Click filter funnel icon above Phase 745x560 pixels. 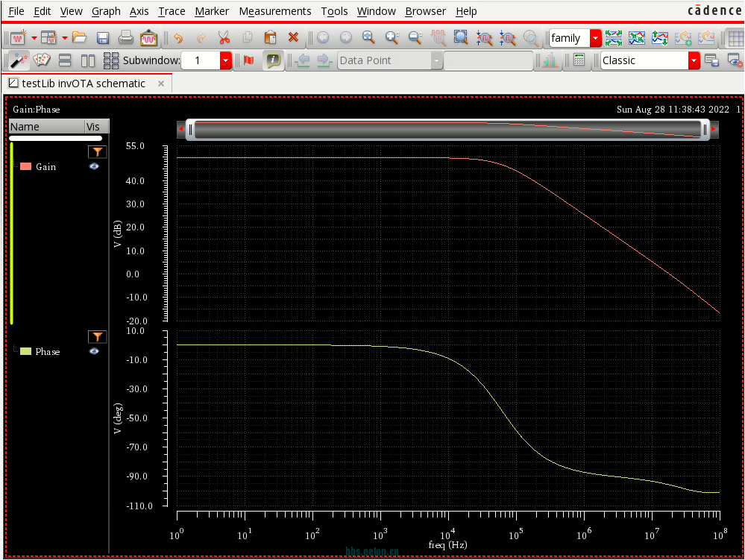tap(97, 336)
